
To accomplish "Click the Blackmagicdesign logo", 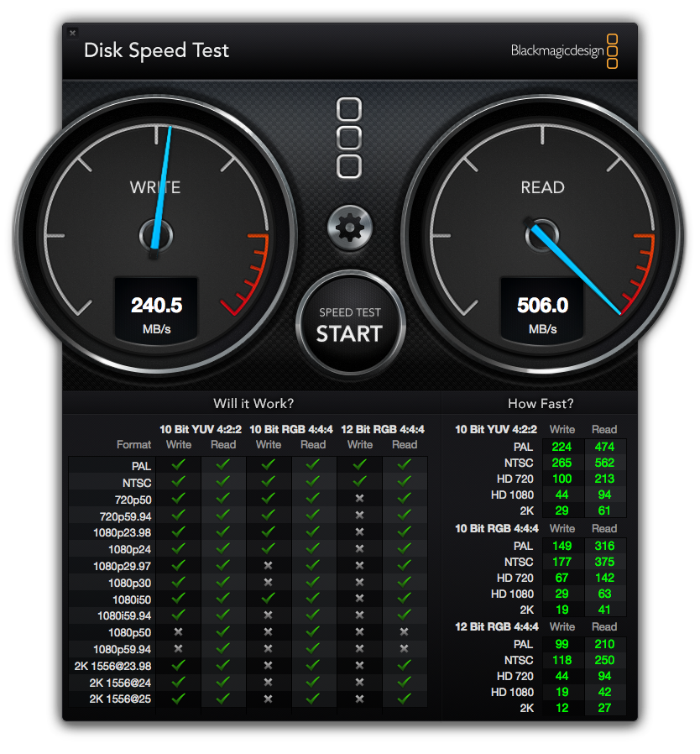I will (564, 51).
